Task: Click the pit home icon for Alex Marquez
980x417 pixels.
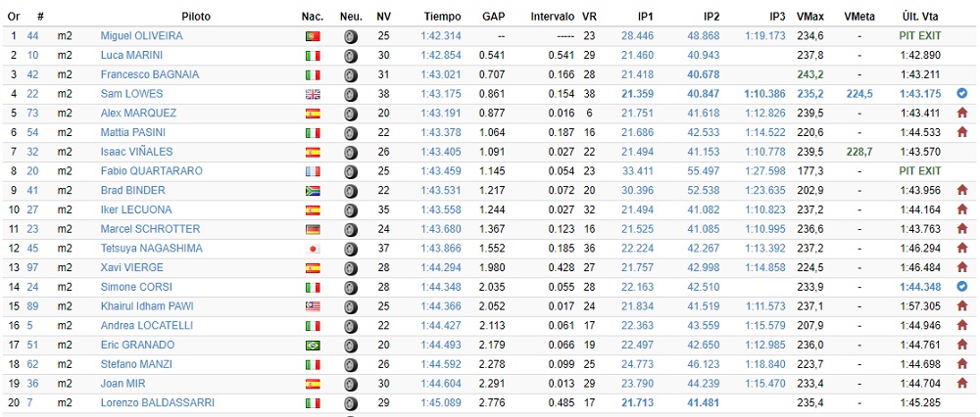Action: pyautogui.click(x=961, y=114)
